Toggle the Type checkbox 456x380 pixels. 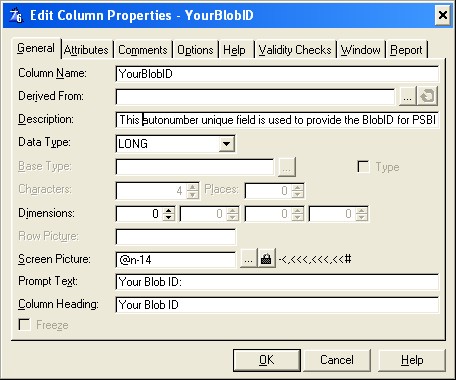point(363,167)
